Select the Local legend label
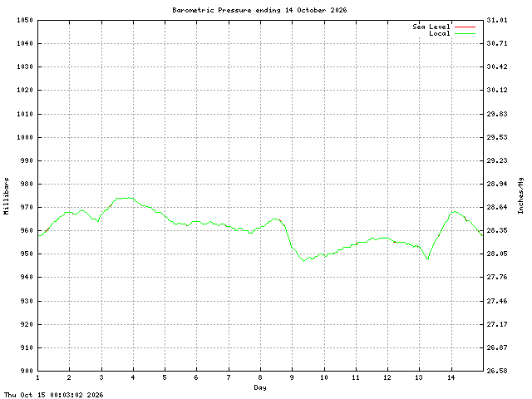Screen dimensions: 532x399 440,33
